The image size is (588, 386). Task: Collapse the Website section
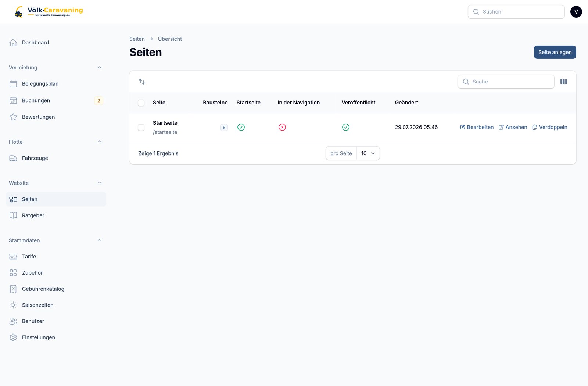[100, 183]
